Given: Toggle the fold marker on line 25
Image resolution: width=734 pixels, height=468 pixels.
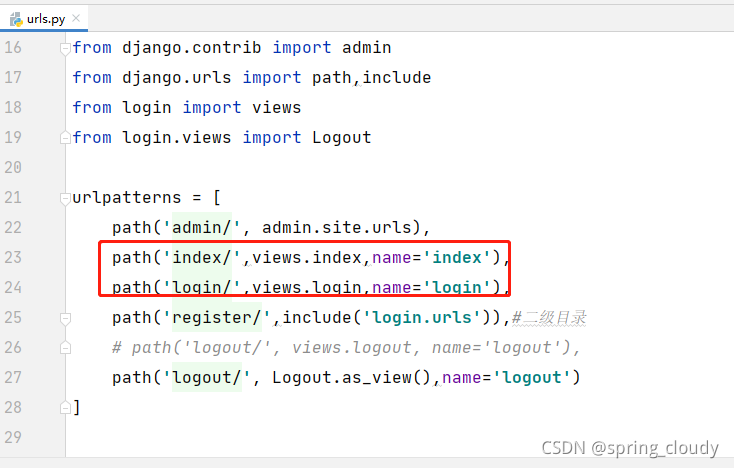Looking at the screenshot, I should pyautogui.click(x=65, y=319).
